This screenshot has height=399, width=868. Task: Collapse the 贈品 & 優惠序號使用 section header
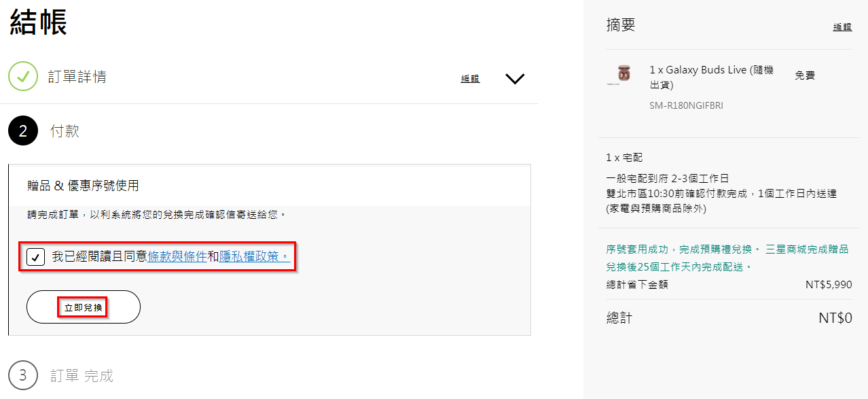coord(270,185)
